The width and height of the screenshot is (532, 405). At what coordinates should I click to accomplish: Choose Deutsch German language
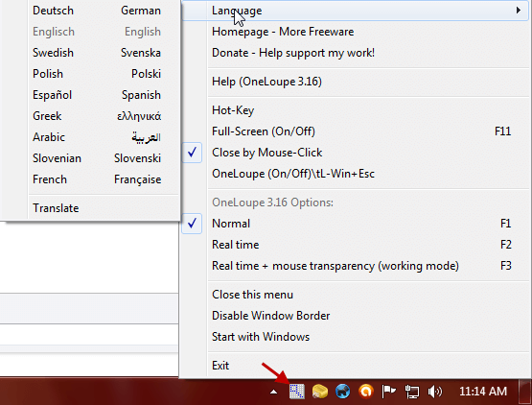(97, 11)
